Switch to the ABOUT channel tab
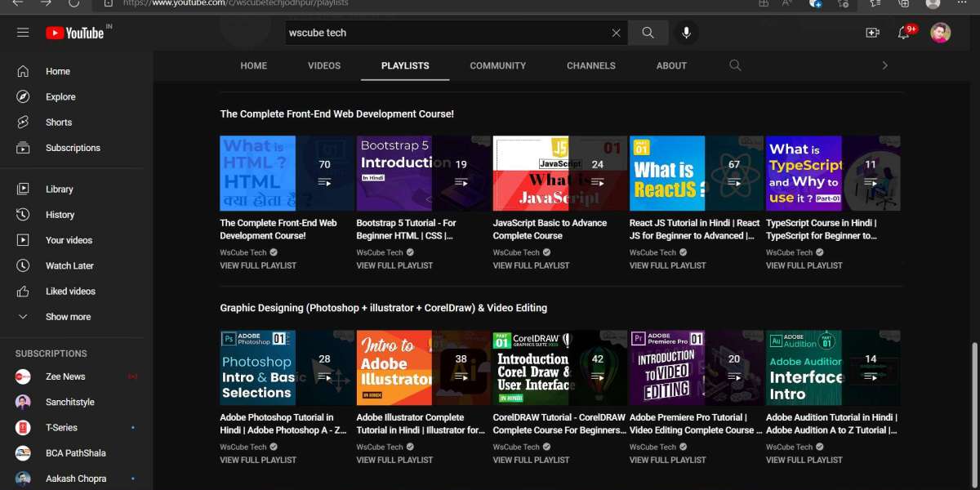 [x=671, y=65]
